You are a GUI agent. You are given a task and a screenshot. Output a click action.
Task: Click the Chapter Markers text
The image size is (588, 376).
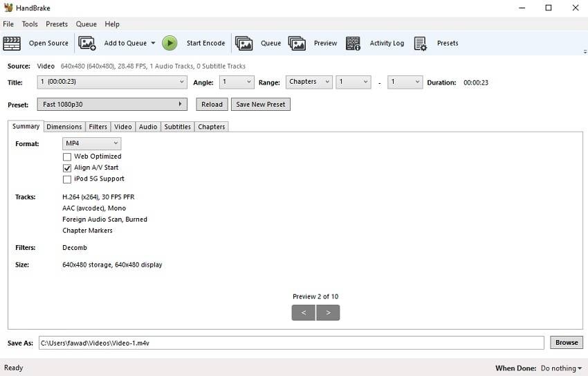pyautogui.click(x=87, y=231)
